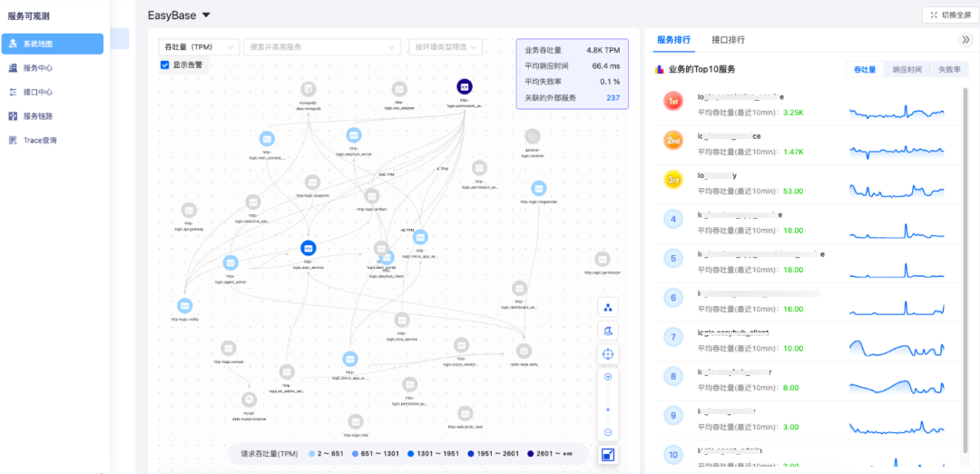Click the 2601 ~ +∞ legend swatch
The height and width of the screenshot is (474, 980).
(531, 454)
